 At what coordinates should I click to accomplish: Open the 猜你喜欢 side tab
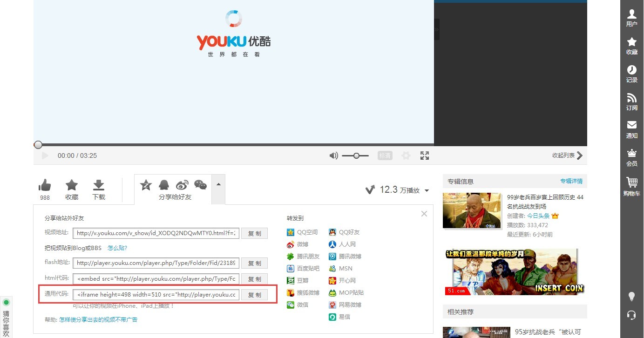tap(6, 317)
